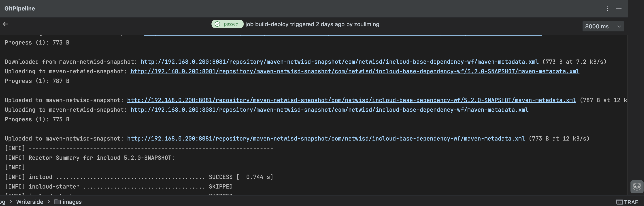Screen dimensions: 644x206
Task: Open the Uploaded line's 5.2.0-SNAPSHOT maven-metadata.xml link
Action: [351, 100]
